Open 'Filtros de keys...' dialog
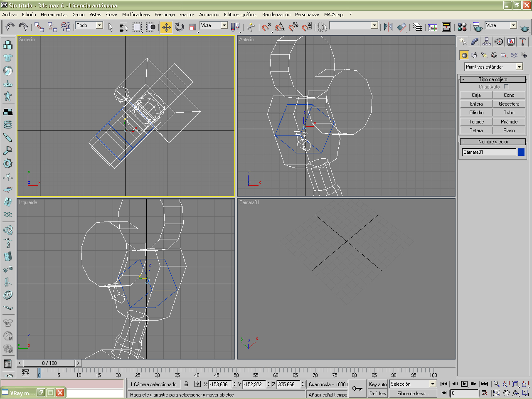Image resolution: width=532 pixels, height=399 pixels. pos(413,394)
